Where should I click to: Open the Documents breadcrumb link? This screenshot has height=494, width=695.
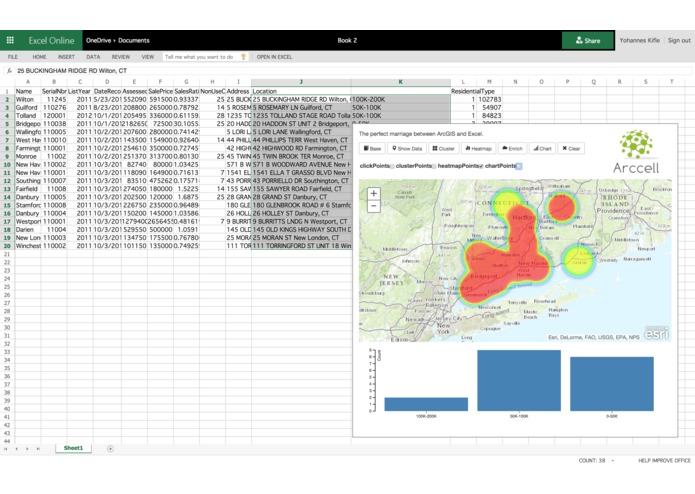[134, 40]
